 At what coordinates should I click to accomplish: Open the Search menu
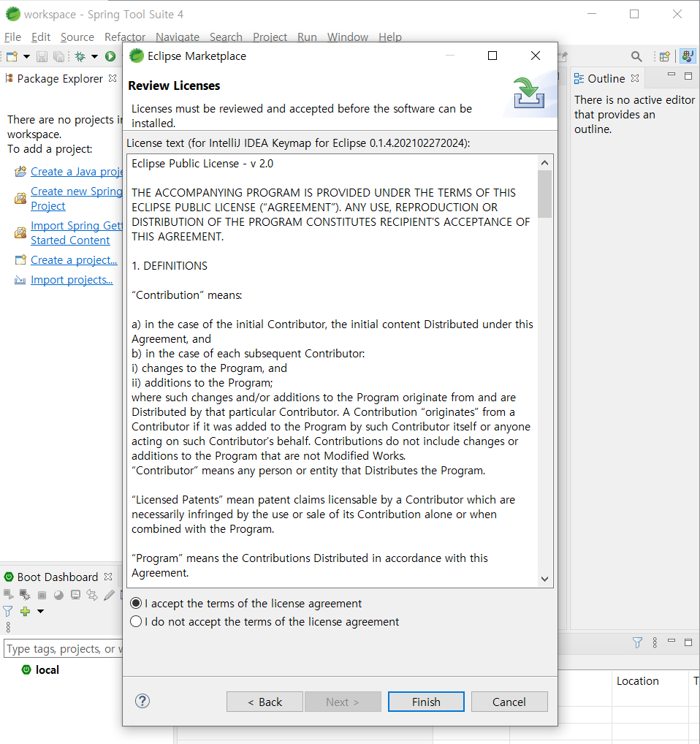coord(226,37)
